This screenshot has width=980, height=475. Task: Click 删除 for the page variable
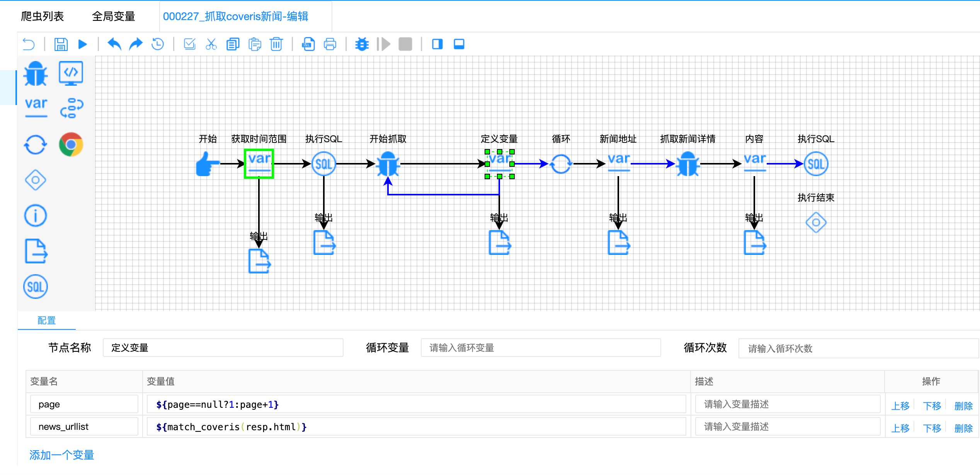(963, 406)
